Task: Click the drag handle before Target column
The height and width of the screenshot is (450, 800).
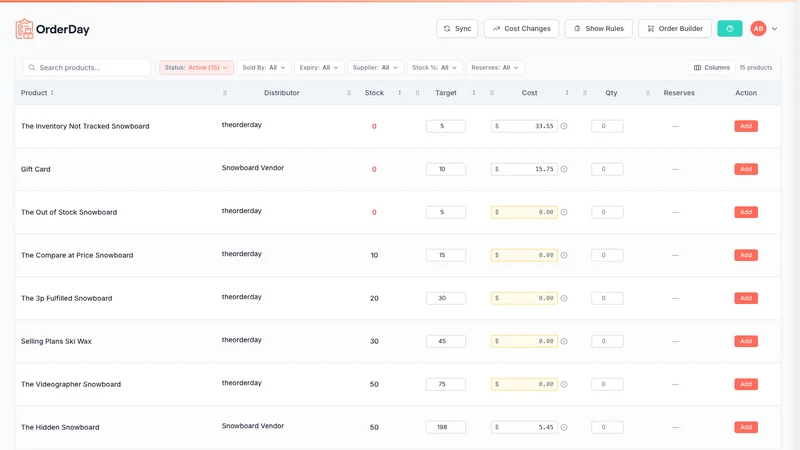Action: (417, 93)
